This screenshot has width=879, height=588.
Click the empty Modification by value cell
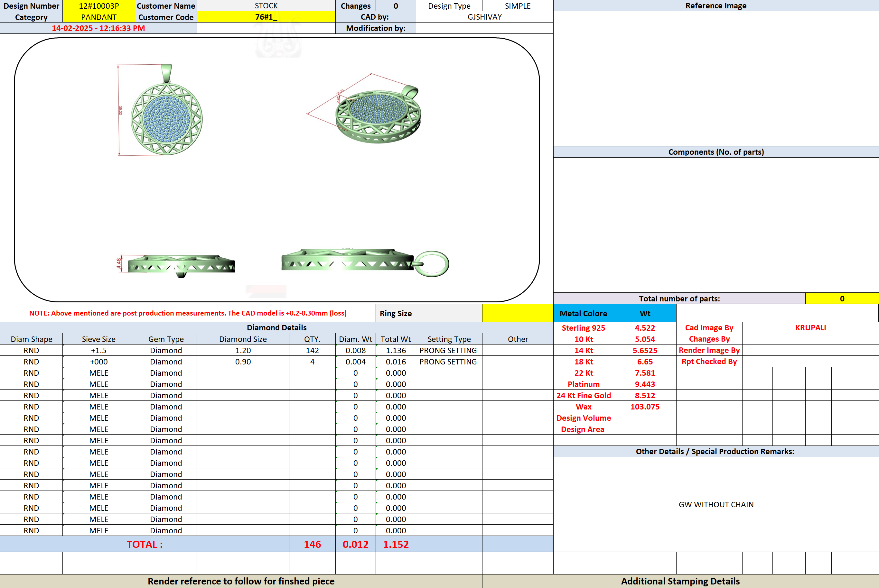point(484,28)
